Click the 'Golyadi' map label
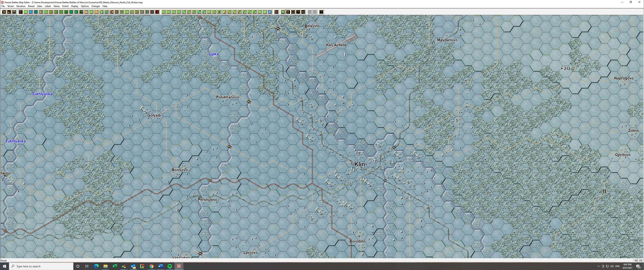Image resolution: width=644 pixels, height=270 pixels. (154, 115)
